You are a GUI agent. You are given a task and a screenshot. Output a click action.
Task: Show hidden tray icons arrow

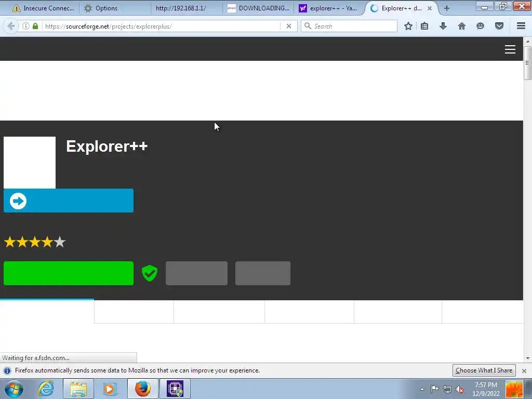point(422,389)
